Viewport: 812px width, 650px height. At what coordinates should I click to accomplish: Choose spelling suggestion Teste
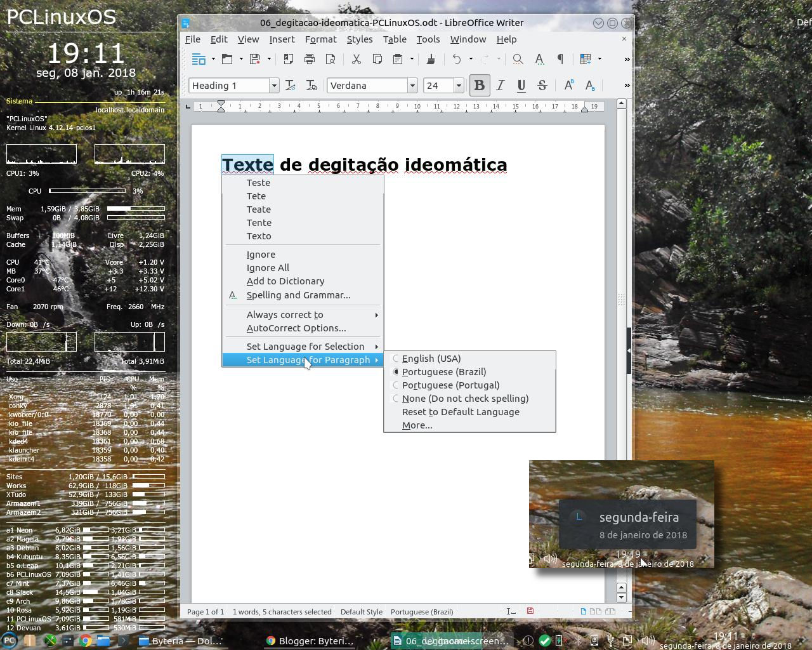[303, 183]
